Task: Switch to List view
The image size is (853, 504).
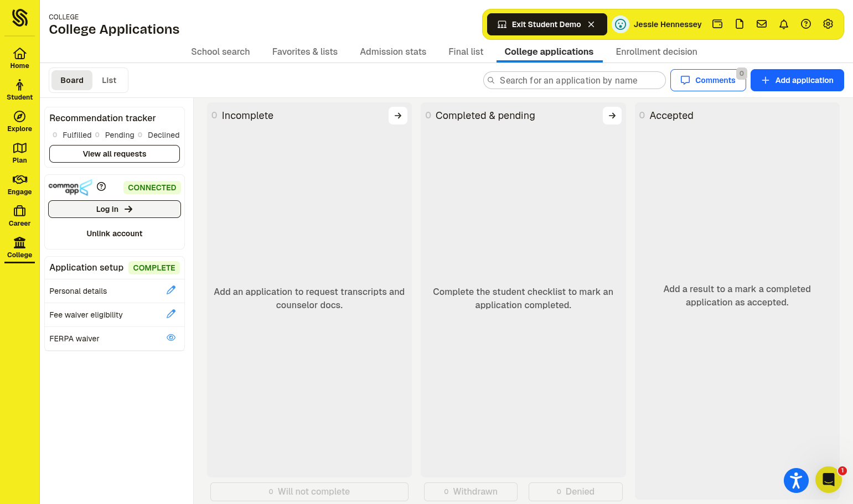Action: point(109,80)
